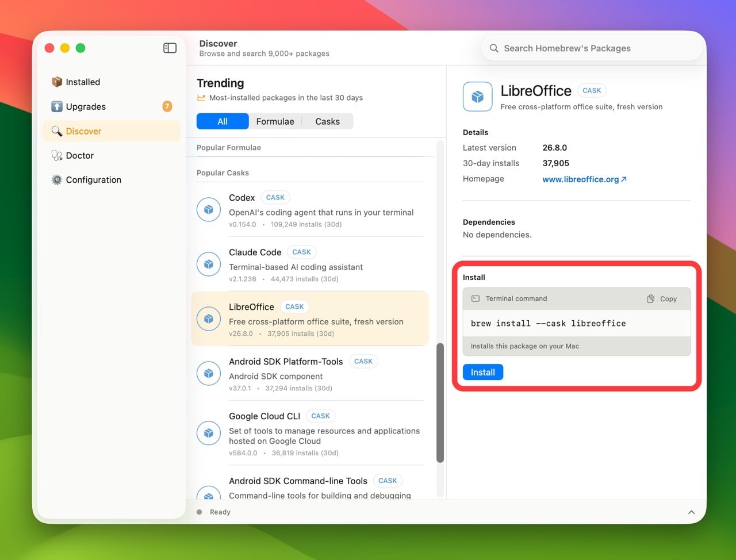Click the Ready status dot indicator

click(200, 512)
